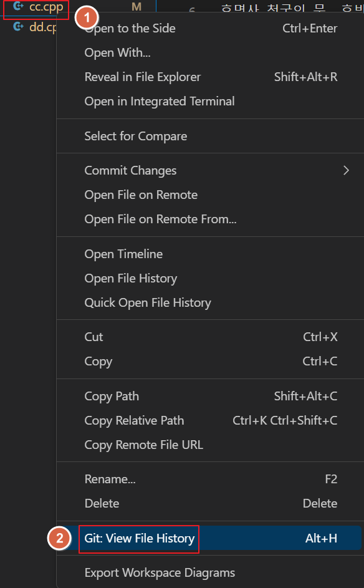Open the file's Timeline view

click(123, 254)
